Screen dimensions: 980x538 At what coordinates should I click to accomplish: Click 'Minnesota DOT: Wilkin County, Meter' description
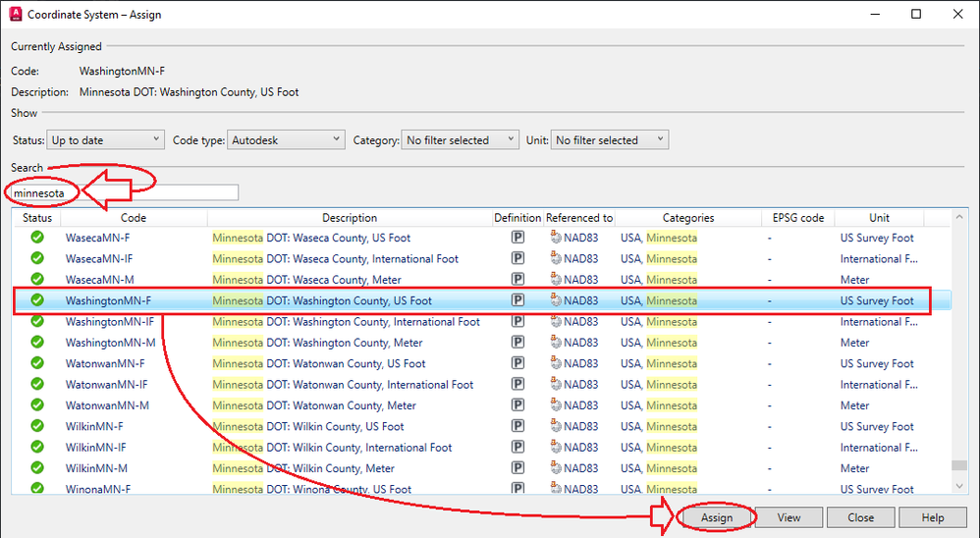303,468
